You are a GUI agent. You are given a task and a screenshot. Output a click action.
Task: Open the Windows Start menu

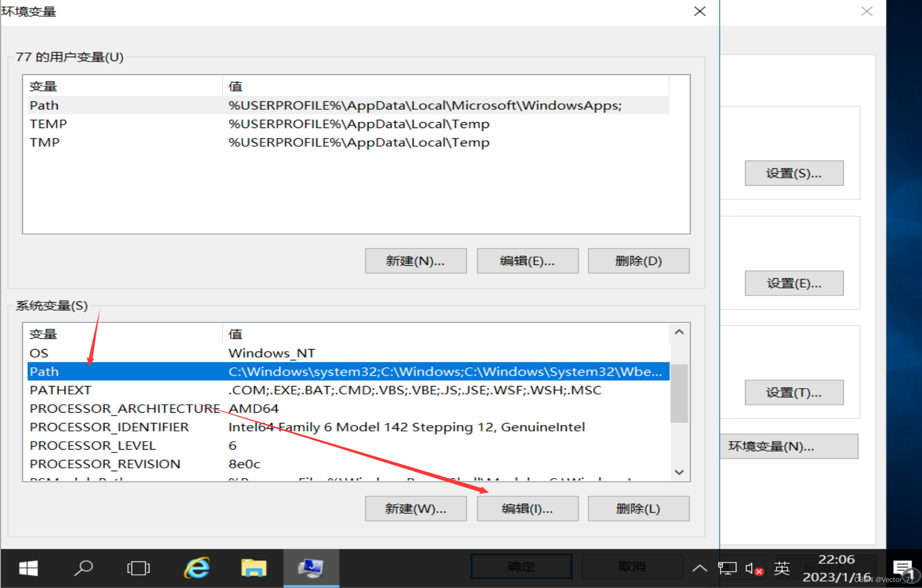[29, 568]
